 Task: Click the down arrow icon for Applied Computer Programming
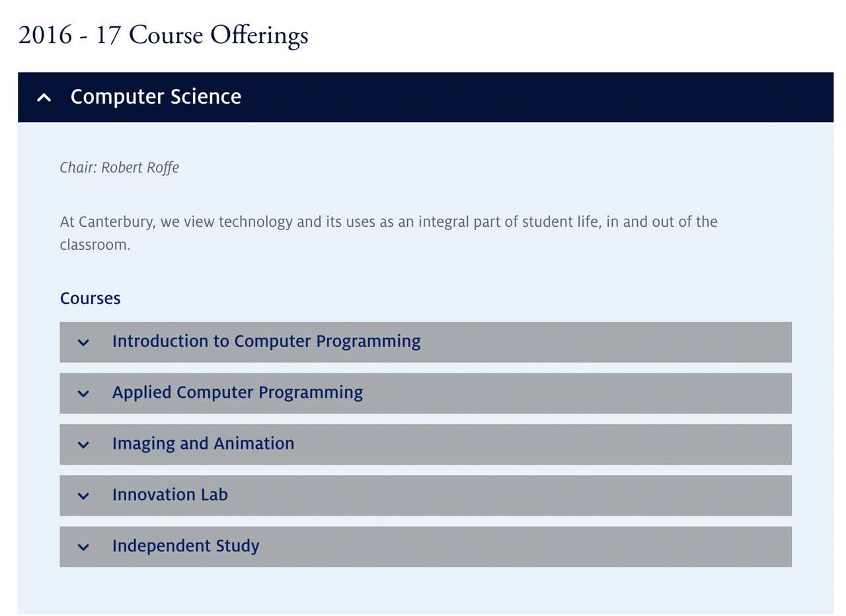point(83,393)
